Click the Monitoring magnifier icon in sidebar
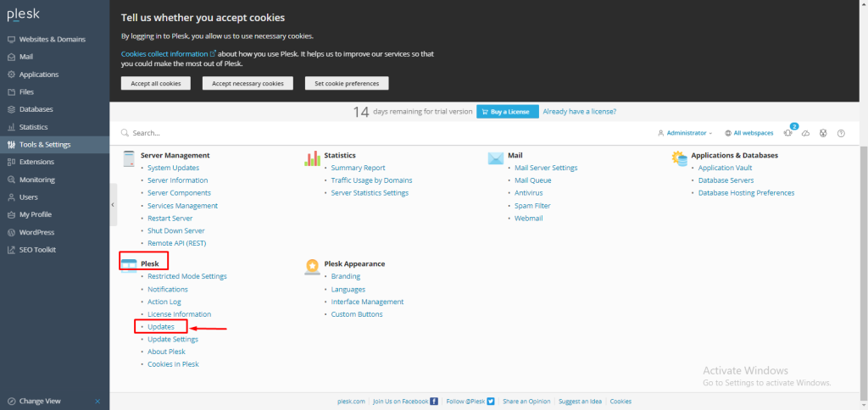Image resolution: width=868 pixels, height=410 pixels. click(11, 180)
